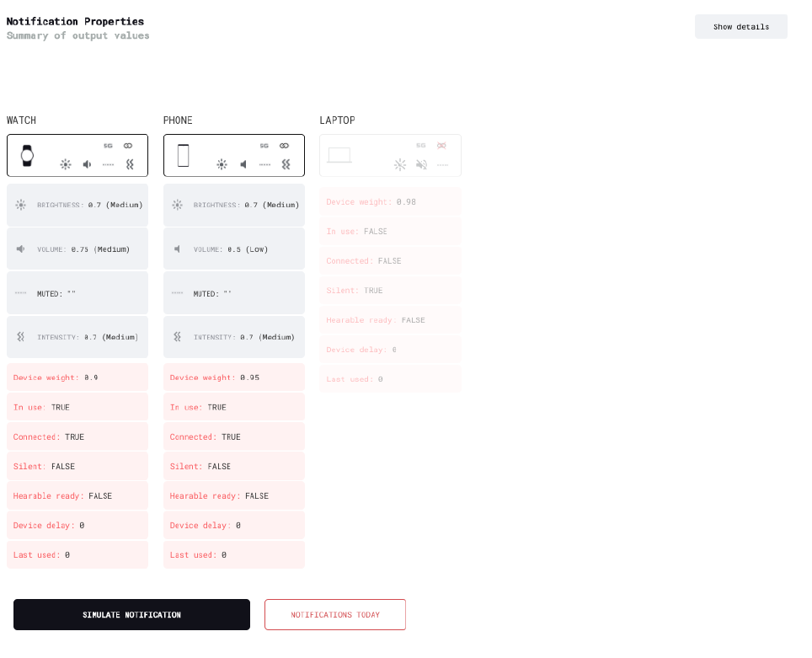Click "Summary of output values" subtitle

click(x=77, y=35)
